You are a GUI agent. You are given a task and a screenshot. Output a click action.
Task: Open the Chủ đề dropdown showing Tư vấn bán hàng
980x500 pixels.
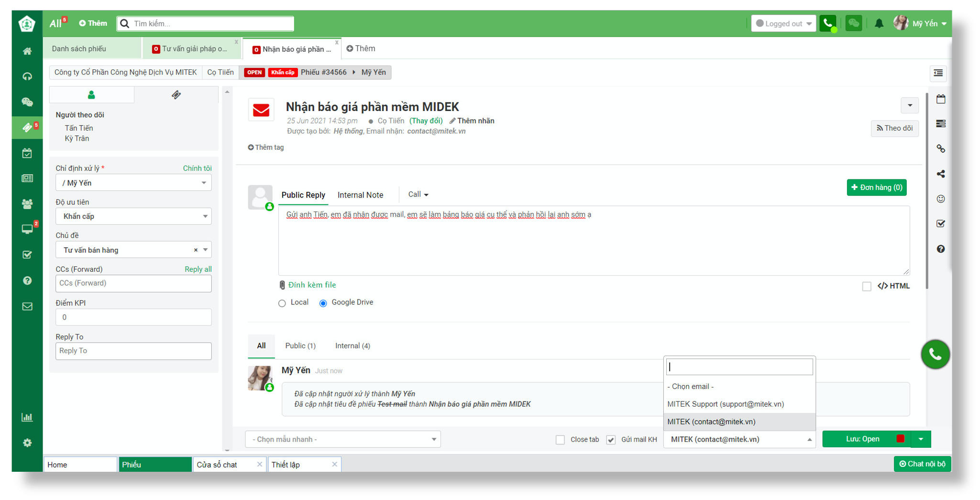pyautogui.click(x=133, y=250)
